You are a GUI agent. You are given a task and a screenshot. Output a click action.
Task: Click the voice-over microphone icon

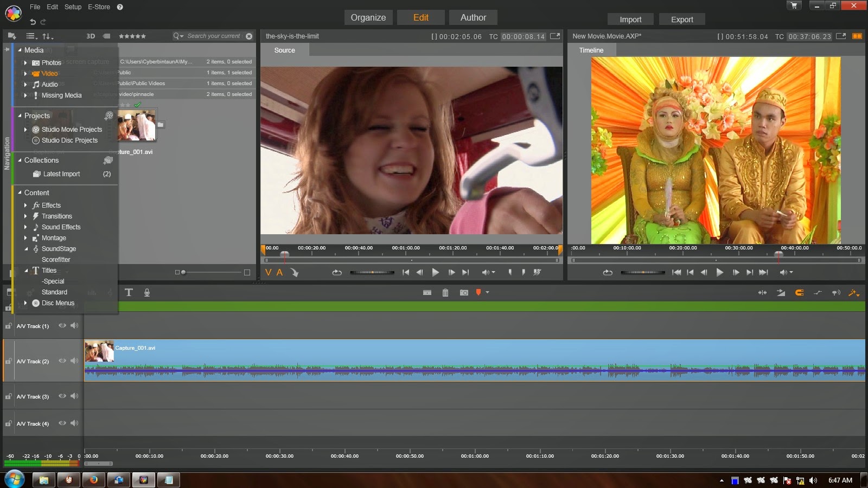click(x=147, y=293)
